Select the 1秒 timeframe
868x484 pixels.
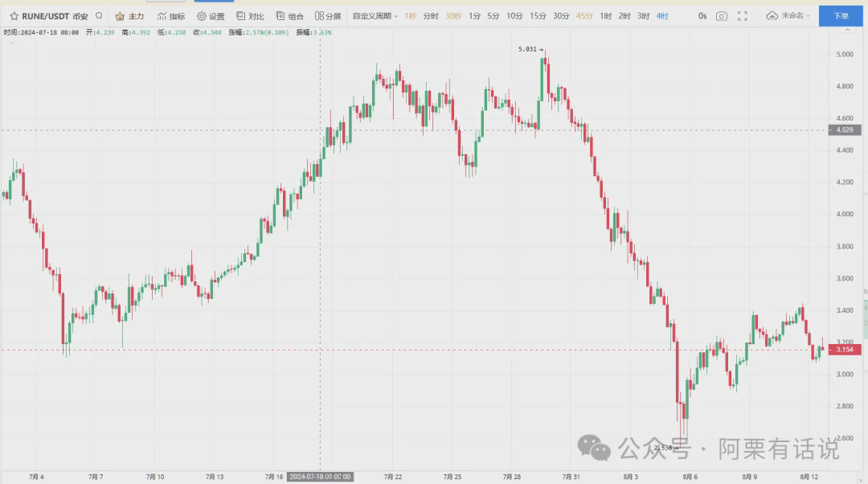point(410,16)
